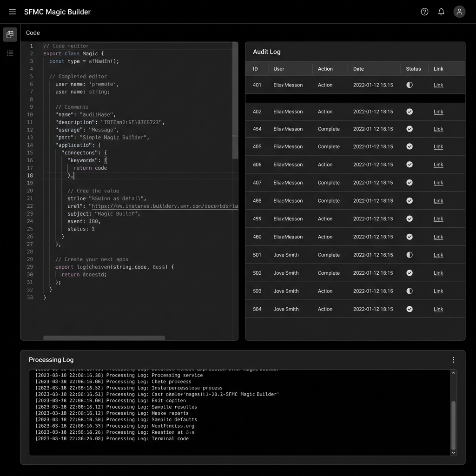Open the Processing Log options menu
Image resolution: width=476 pixels, height=476 pixels.
pos(453,359)
